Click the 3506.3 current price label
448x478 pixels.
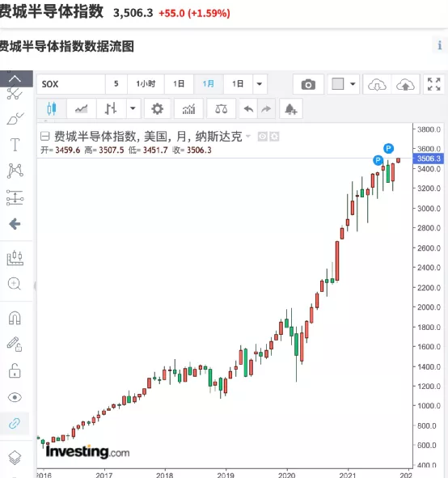pos(429,159)
